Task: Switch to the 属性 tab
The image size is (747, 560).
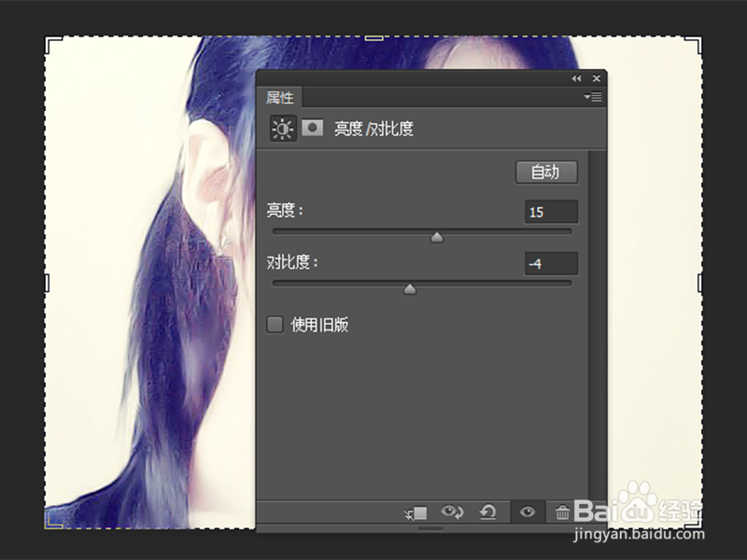Action: (279, 97)
